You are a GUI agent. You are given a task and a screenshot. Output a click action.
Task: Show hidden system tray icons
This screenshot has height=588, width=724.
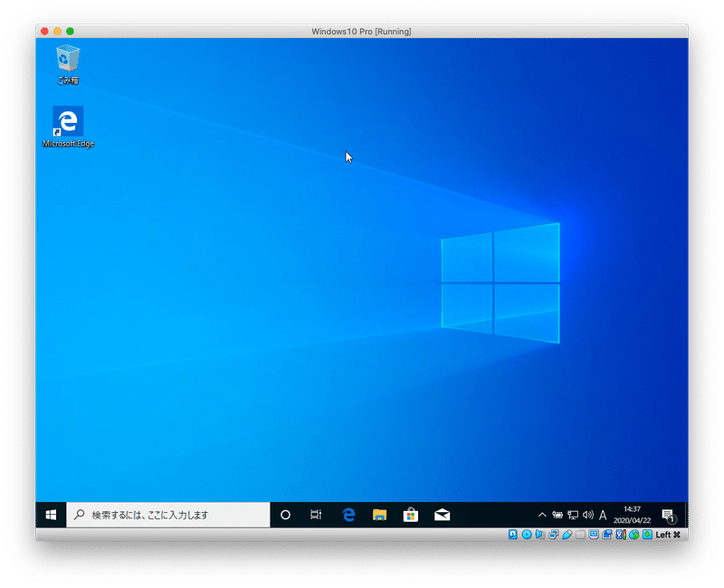tap(542, 515)
